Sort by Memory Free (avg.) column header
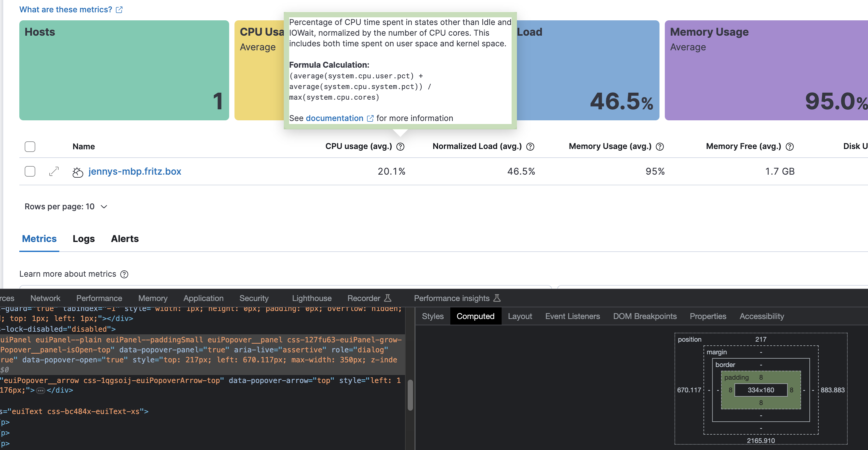This screenshot has height=450, width=868. (x=743, y=146)
